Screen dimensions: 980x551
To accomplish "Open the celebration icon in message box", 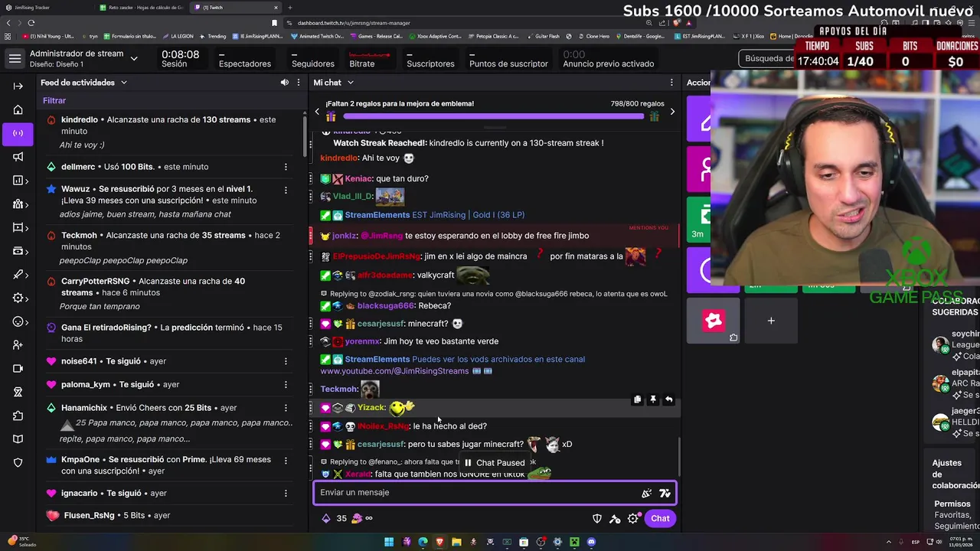I will 647,493.
